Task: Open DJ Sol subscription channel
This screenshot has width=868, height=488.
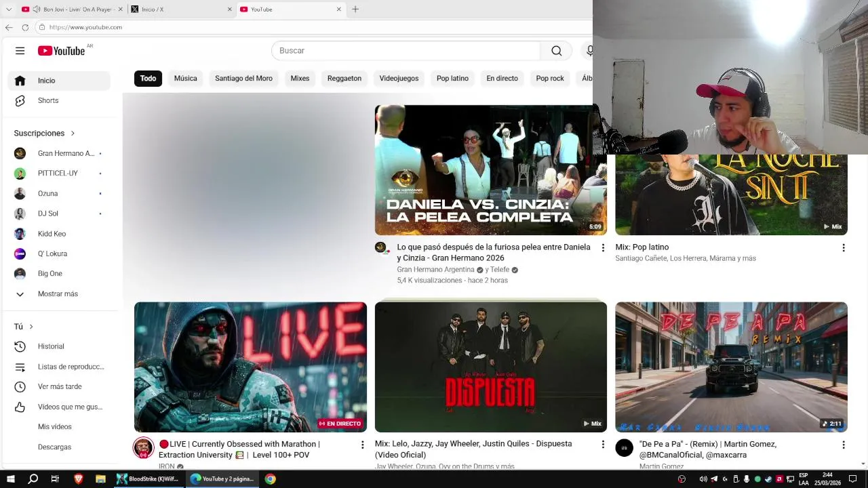Action: pos(59,213)
